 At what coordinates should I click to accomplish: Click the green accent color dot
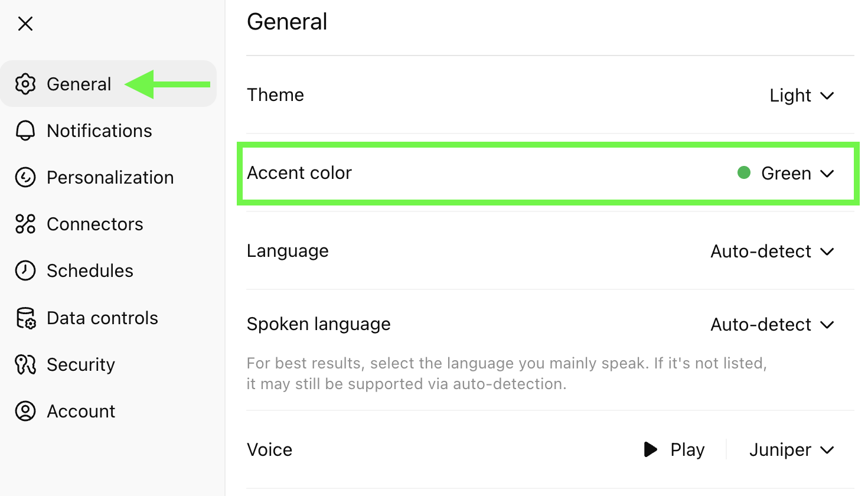click(744, 173)
